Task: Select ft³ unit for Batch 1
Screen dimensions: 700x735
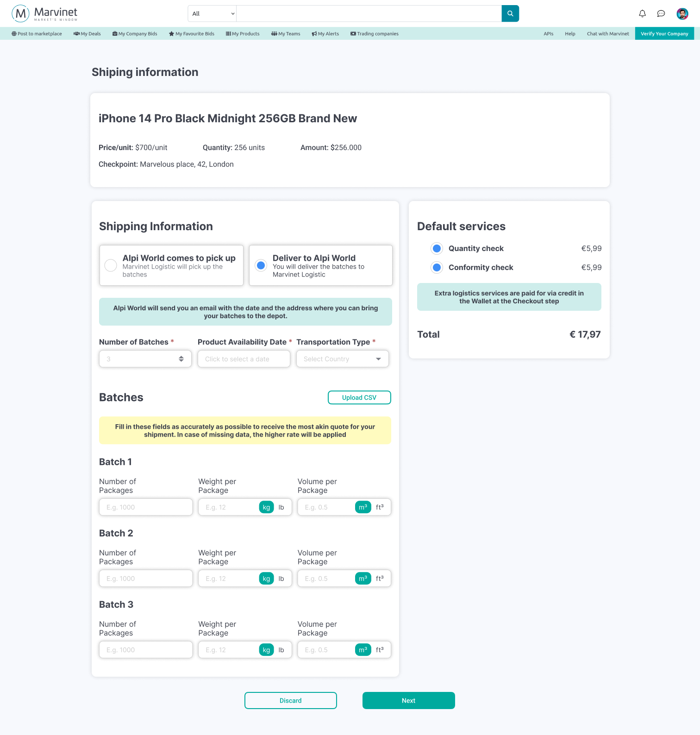Action: 380,507
